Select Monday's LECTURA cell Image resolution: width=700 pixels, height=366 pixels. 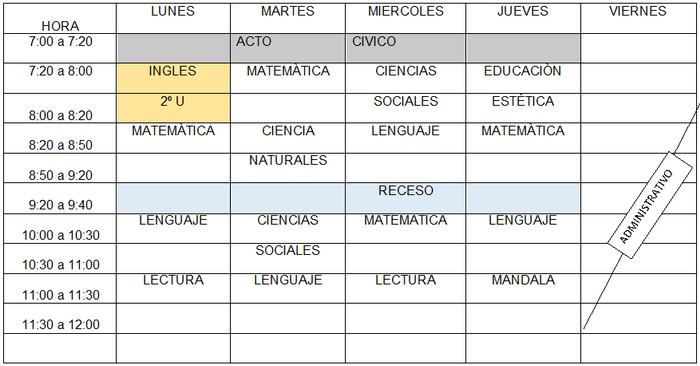tap(174, 288)
